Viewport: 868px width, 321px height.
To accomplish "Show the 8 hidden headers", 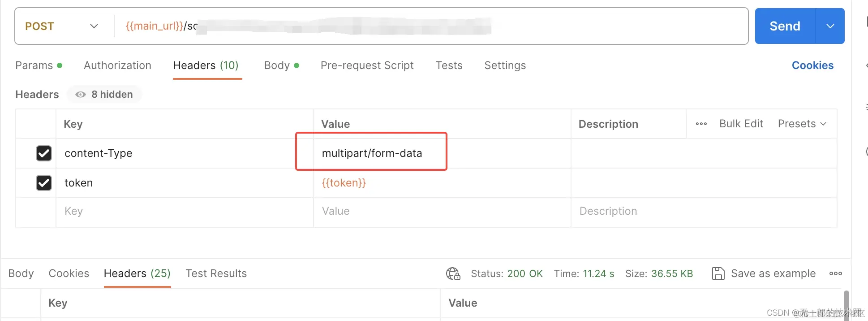I will (x=104, y=94).
